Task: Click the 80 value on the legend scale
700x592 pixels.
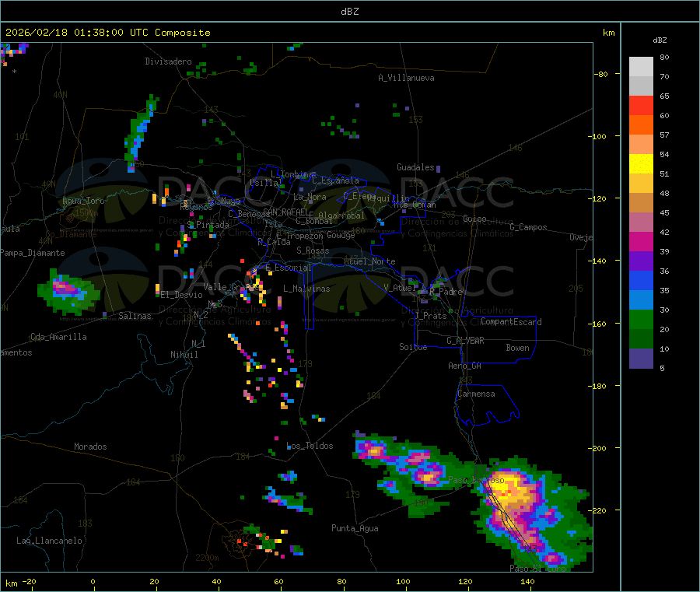Action: [664, 57]
